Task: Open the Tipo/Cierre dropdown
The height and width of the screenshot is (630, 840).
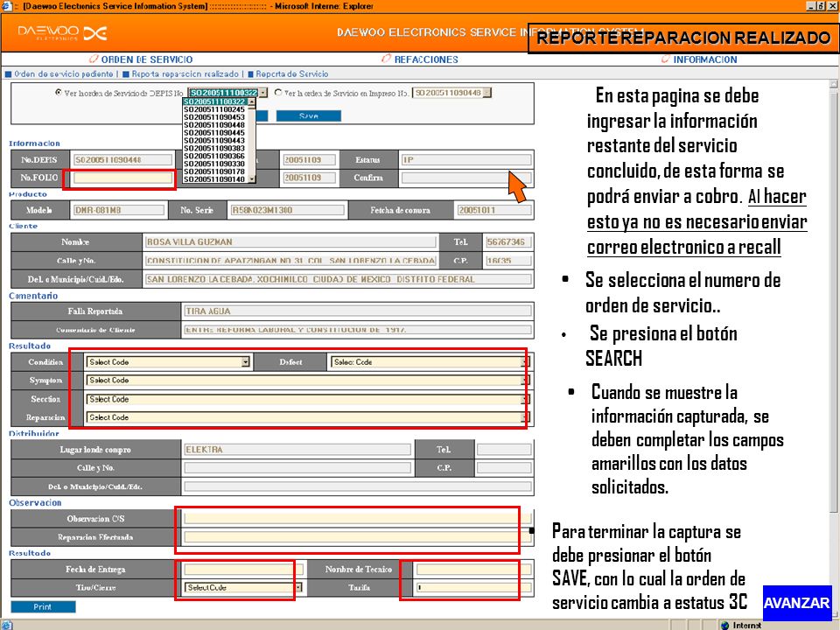Action: [x=297, y=588]
